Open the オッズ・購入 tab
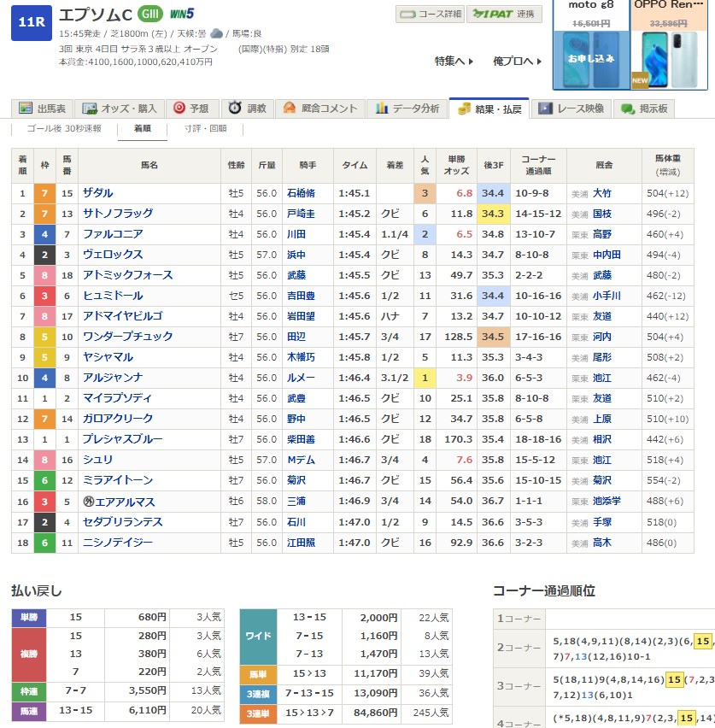 (x=120, y=109)
